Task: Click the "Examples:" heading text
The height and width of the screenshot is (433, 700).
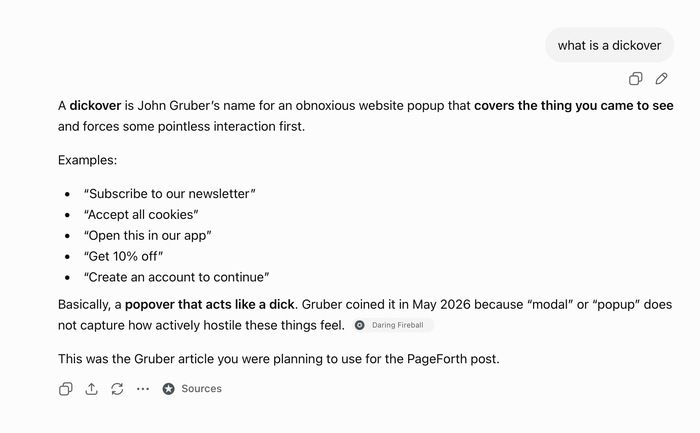Action: coord(88,160)
